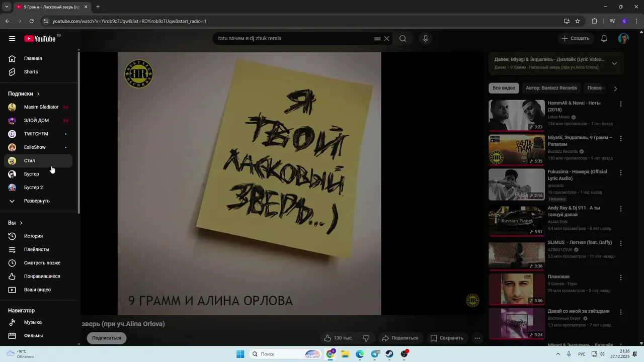Open the Telegram taskbar icon
This screenshot has width=644, height=362.
click(375, 354)
